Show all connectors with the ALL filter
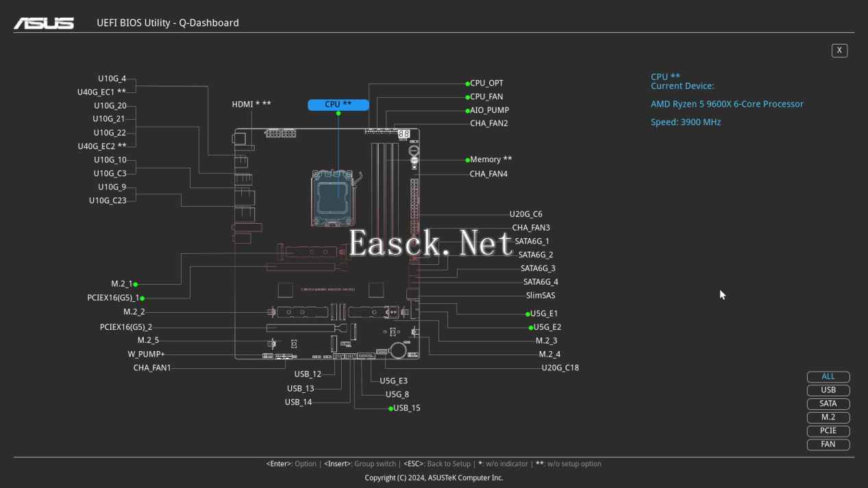Viewport: 868px width, 488px height. click(x=828, y=376)
